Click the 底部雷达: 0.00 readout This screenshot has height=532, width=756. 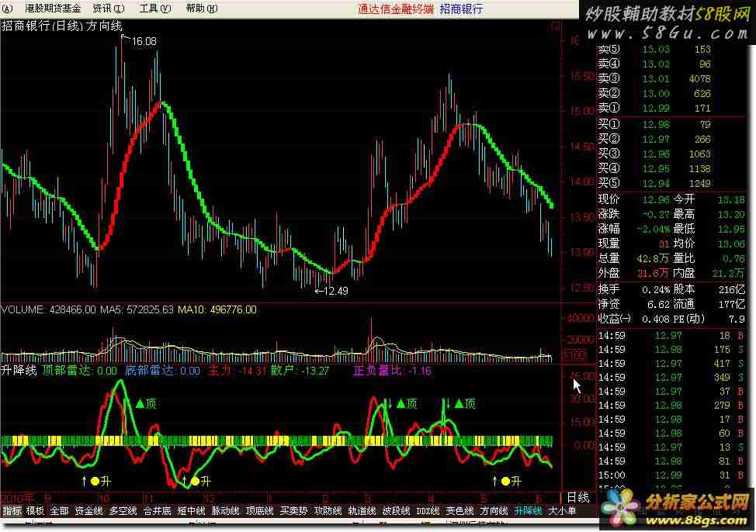[x=162, y=371]
